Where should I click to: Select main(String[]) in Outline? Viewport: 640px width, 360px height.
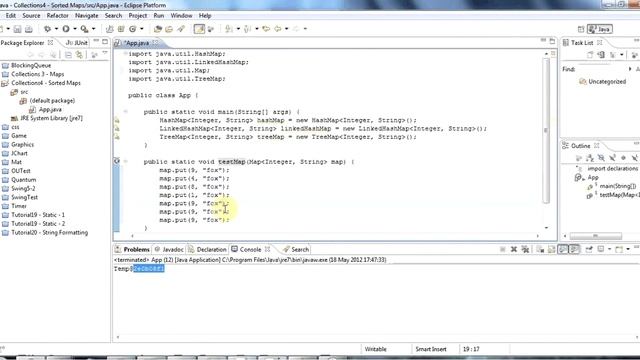pos(612,186)
